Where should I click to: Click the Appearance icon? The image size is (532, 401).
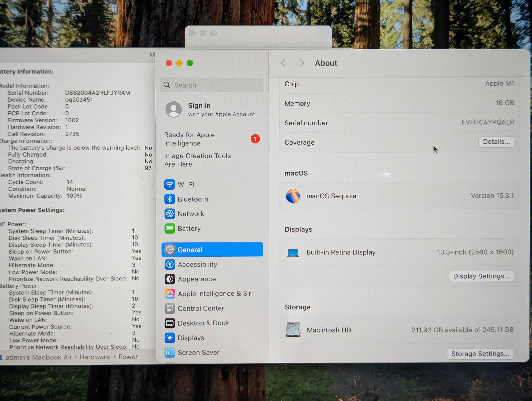coord(170,279)
